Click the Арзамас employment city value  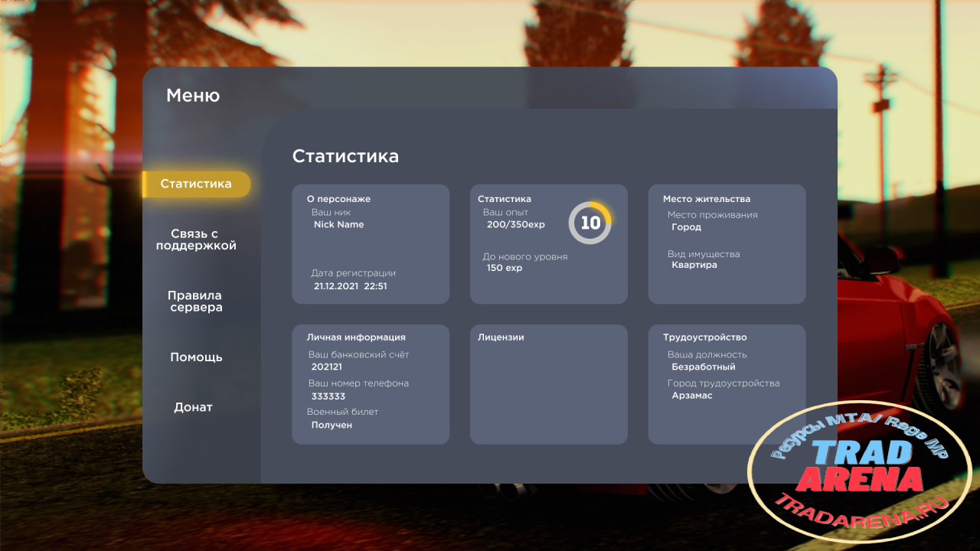point(692,396)
